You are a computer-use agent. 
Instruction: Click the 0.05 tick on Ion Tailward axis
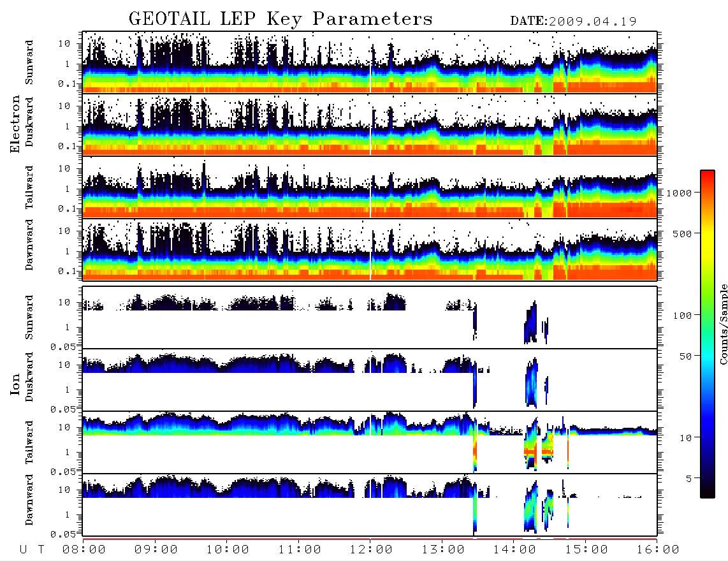click(62, 471)
